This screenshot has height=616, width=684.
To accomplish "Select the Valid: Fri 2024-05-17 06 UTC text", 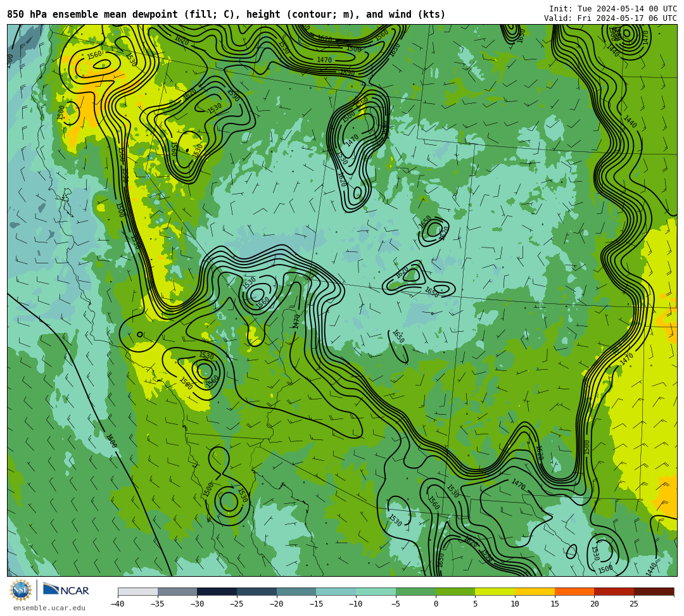I will (x=611, y=18).
